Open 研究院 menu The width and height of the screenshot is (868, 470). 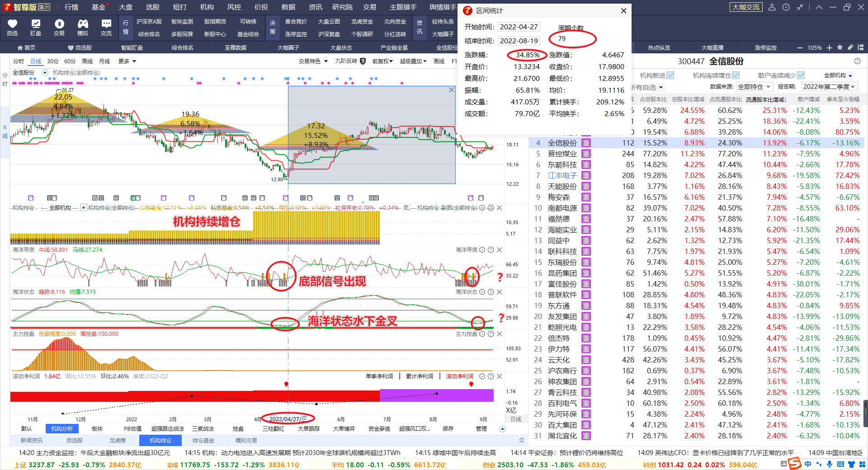pos(342,7)
